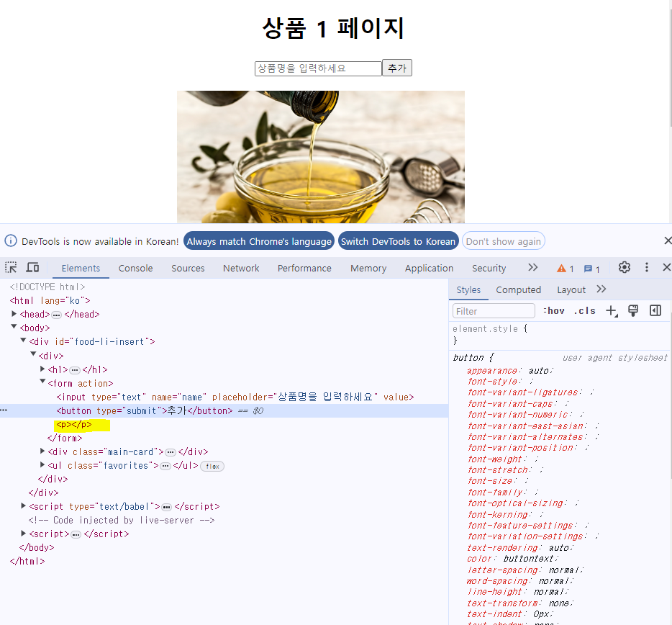Click the olive oil product image
Image resolution: width=672 pixels, height=625 pixels.
(321, 156)
